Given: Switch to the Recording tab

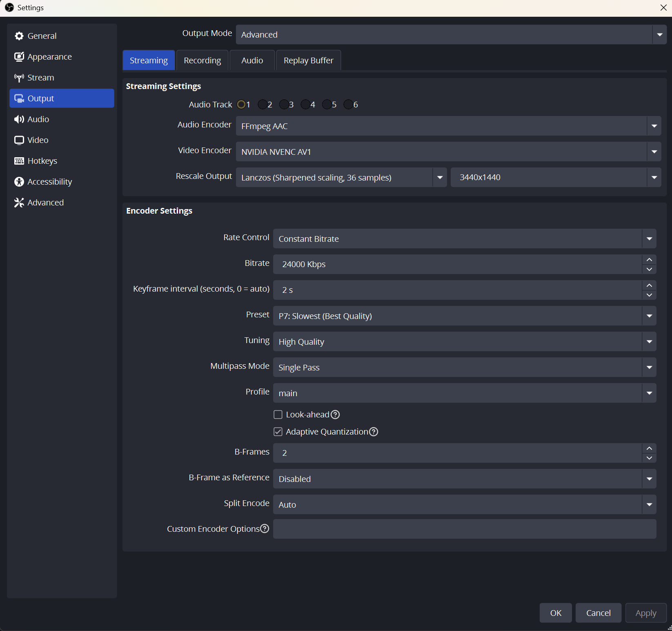Looking at the screenshot, I should [x=202, y=60].
